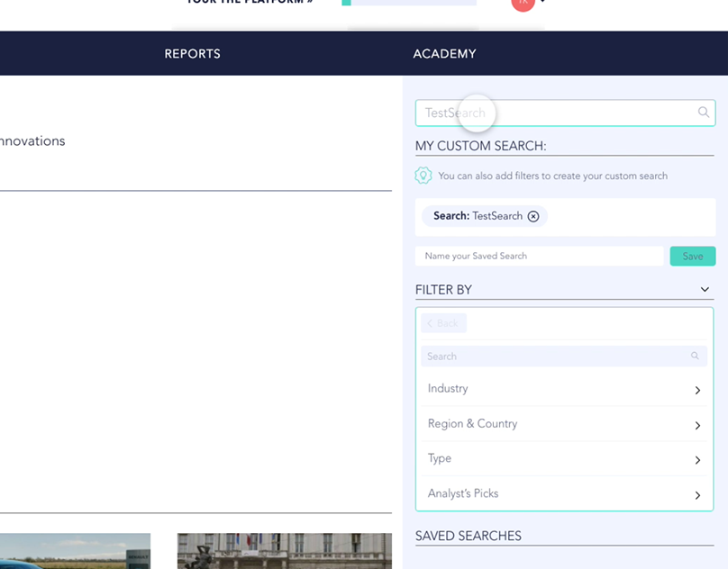
Task: Remove the Search: TestSearch filter chip
Action: pos(533,216)
